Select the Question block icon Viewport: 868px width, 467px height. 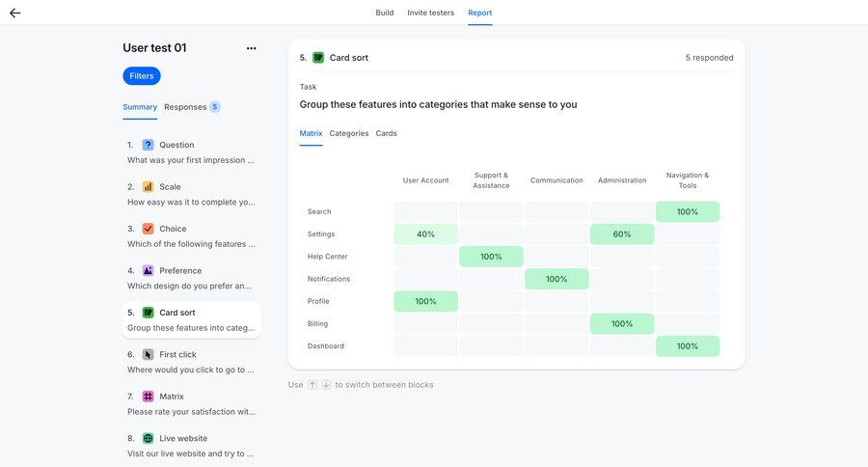point(148,145)
